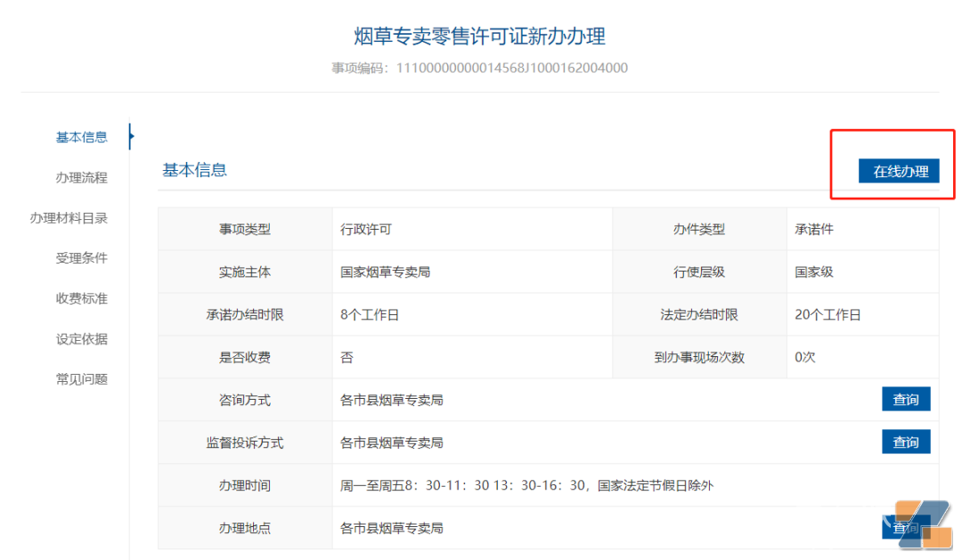Select 基本信息 in the left sidebar
The height and width of the screenshot is (560, 962).
point(81,137)
